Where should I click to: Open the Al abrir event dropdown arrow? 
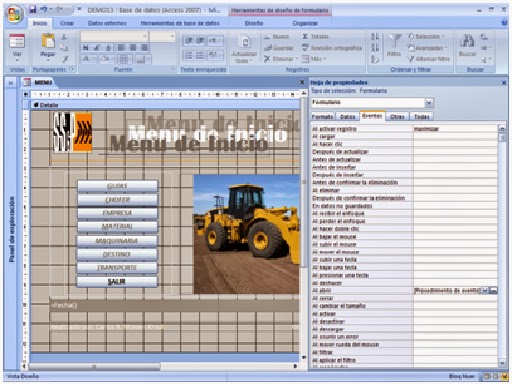point(485,291)
